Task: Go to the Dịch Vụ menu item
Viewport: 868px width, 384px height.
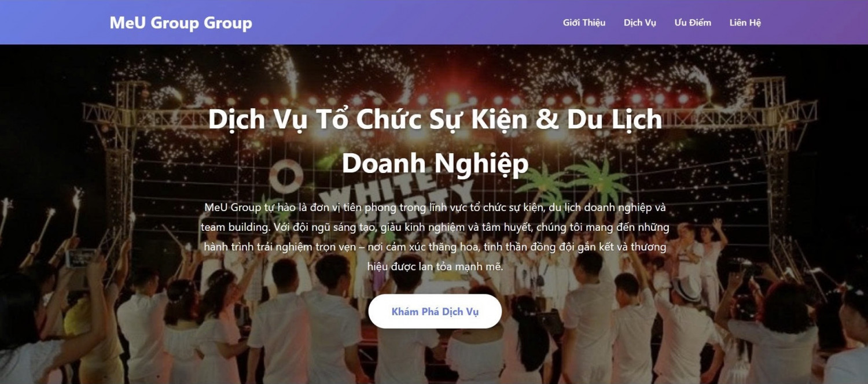Action: click(x=639, y=23)
